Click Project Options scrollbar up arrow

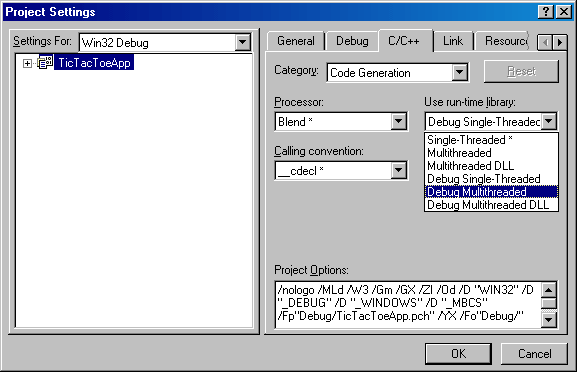[x=549, y=290]
